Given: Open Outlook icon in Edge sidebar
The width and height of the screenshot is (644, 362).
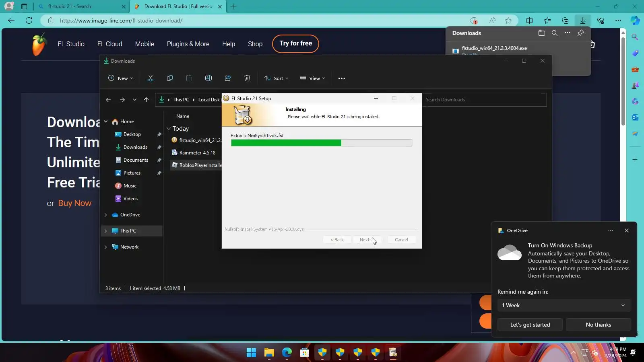Looking at the screenshot, I should 635,117.
